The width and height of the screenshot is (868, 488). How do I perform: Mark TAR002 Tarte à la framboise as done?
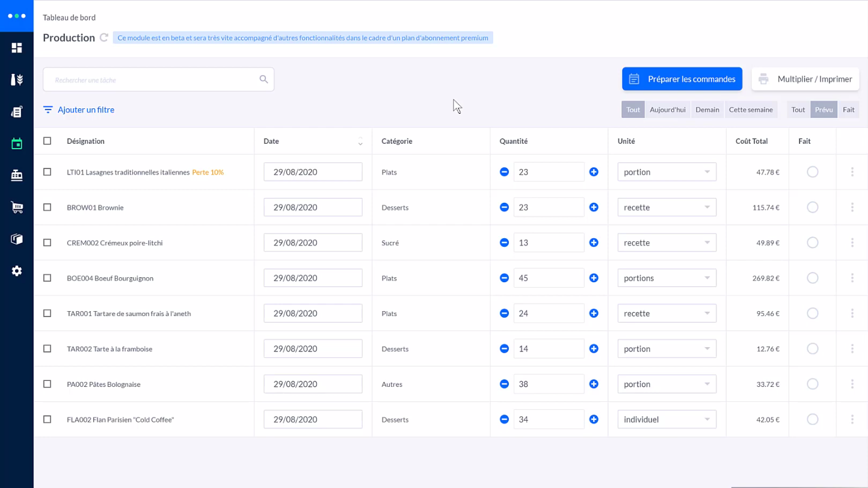813,348
